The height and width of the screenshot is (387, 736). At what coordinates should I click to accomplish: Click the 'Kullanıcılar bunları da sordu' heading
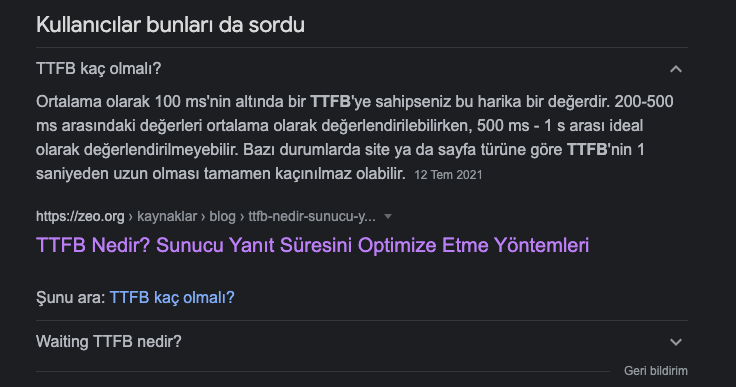click(x=170, y=24)
